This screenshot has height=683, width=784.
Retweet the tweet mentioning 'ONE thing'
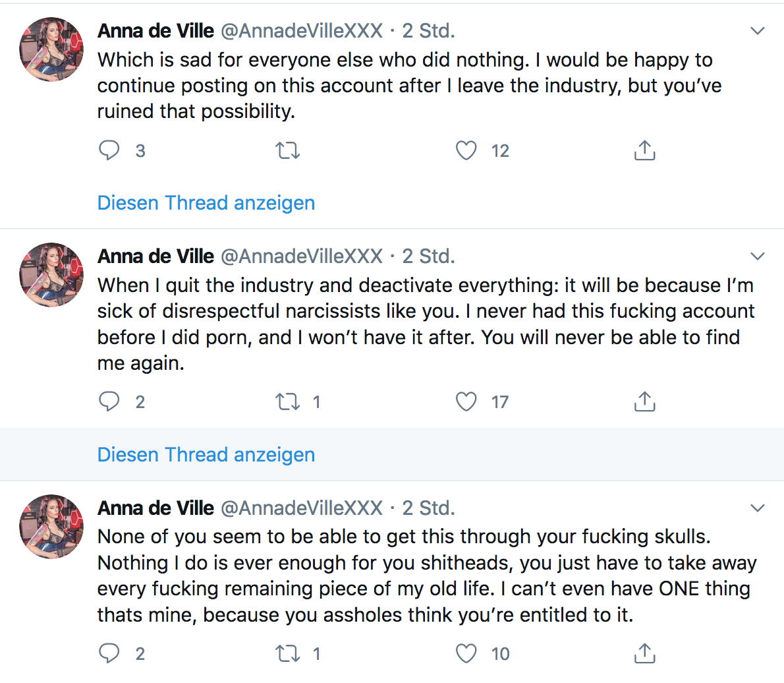pyautogui.click(x=287, y=653)
